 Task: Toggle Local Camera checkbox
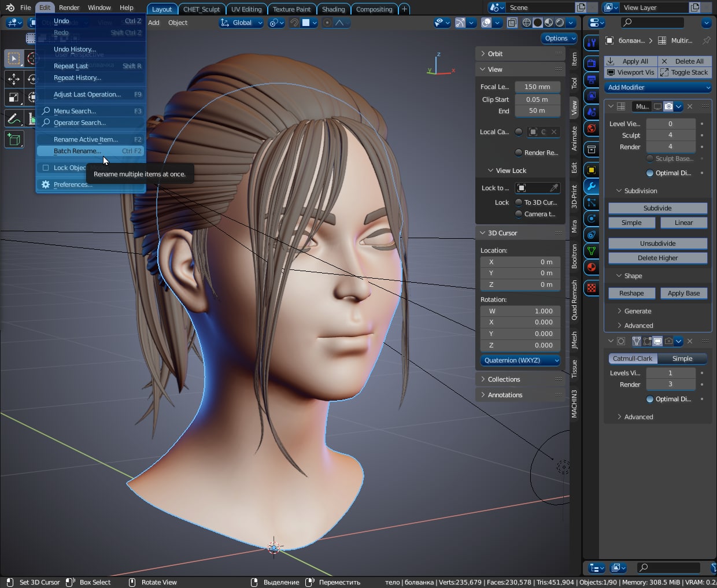click(519, 132)
